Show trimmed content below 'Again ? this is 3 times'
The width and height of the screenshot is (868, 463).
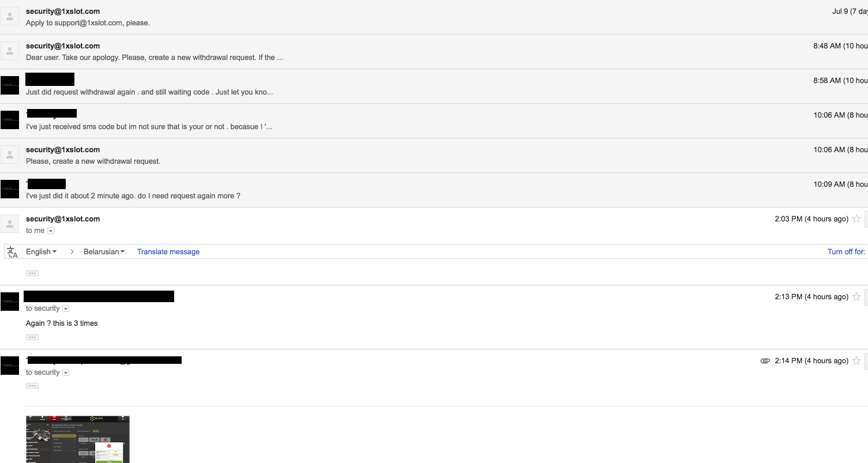(32, 337)
